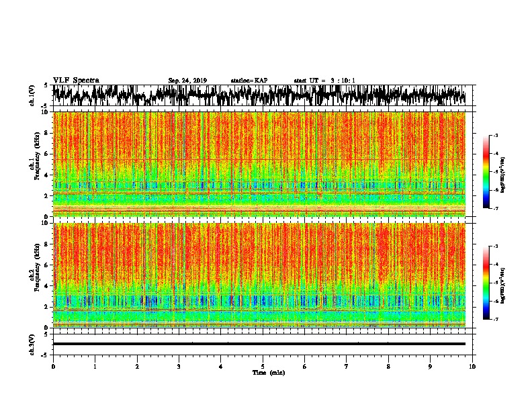The height and width of the screenshot is (411, 532).
Task: Select the date text "Sep. 24, 2019"
Action: coord(187,81)
